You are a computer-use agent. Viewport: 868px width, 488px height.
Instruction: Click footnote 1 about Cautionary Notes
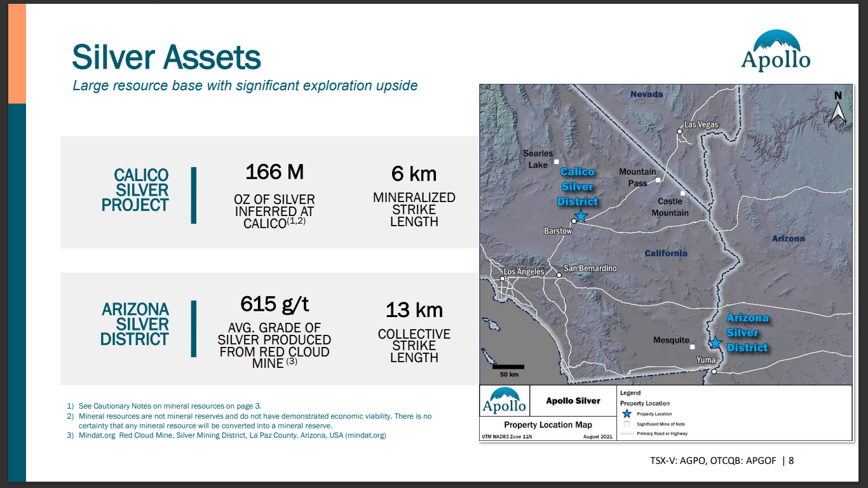164,406
